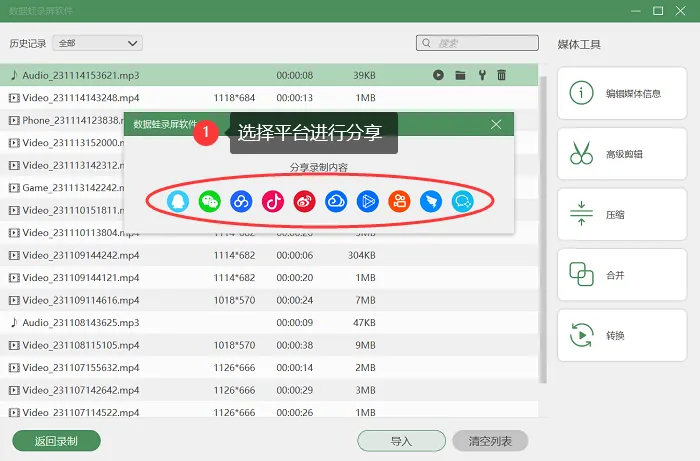Click size 9MB cell
Screen dimensions: 700x461
(366, 345)
